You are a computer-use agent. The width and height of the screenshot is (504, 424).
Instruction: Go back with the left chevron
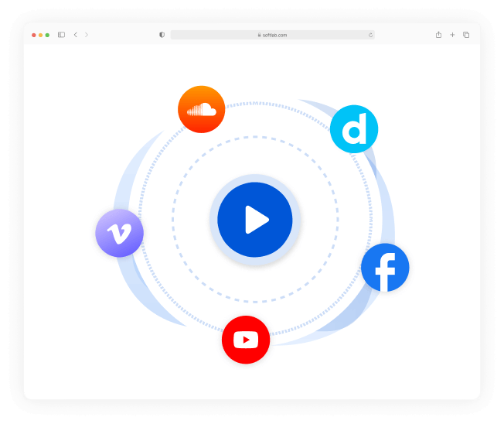(76, 35)
